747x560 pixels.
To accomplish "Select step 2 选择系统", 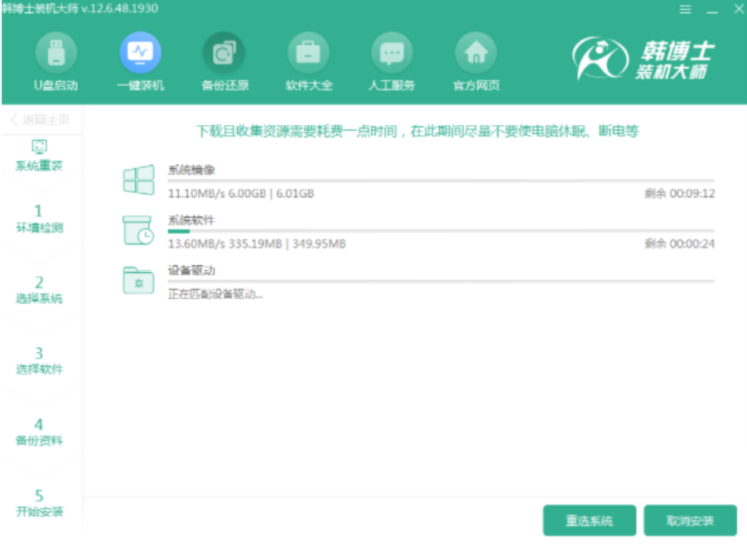I will (39, 290).
